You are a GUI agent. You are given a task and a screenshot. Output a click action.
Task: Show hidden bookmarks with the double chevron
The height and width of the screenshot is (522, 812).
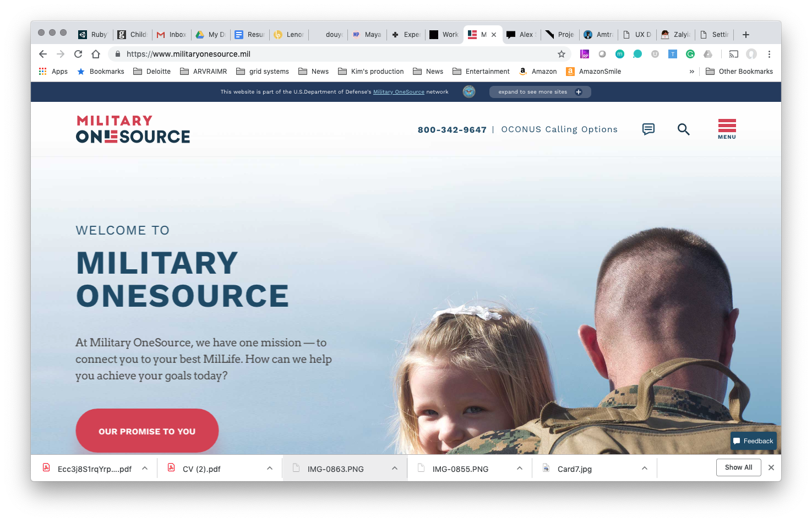tap(692, 72)
